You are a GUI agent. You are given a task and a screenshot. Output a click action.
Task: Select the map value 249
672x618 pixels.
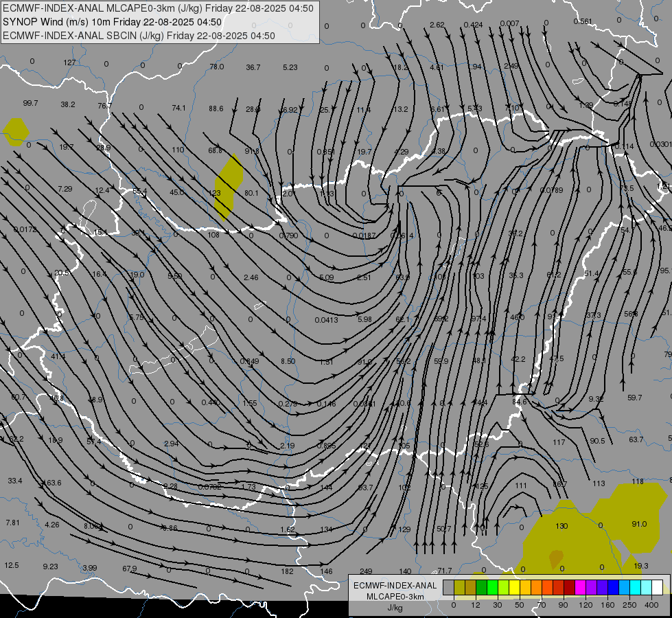coord(366,571)
